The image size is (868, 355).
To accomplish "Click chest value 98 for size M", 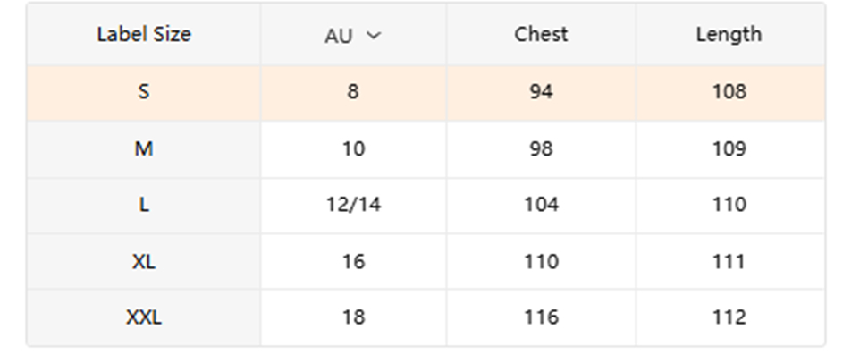I will pyautogui.click(x=541, y=149).
